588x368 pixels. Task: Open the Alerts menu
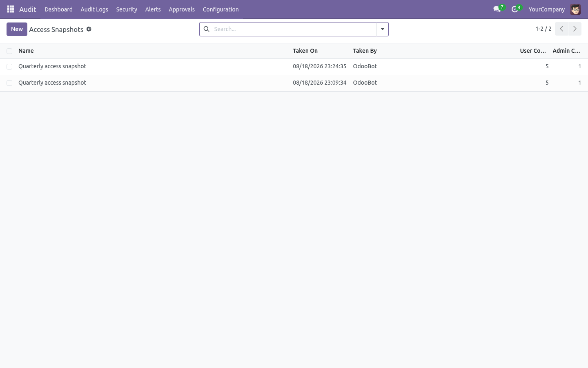click(153, 9)
